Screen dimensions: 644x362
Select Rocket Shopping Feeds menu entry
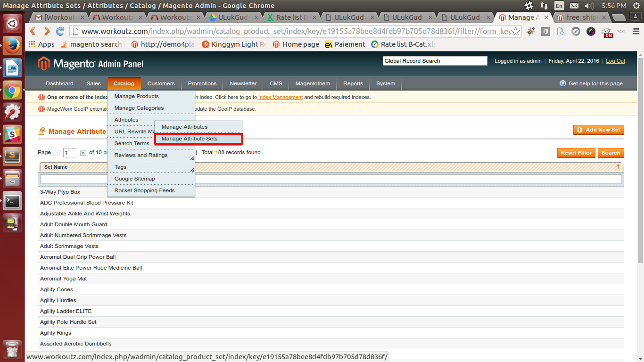151,190
